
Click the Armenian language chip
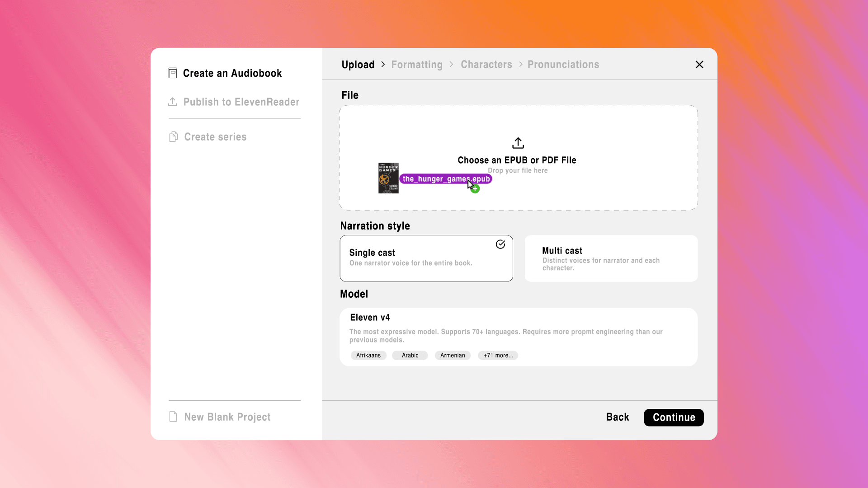[x=453, y=356]
